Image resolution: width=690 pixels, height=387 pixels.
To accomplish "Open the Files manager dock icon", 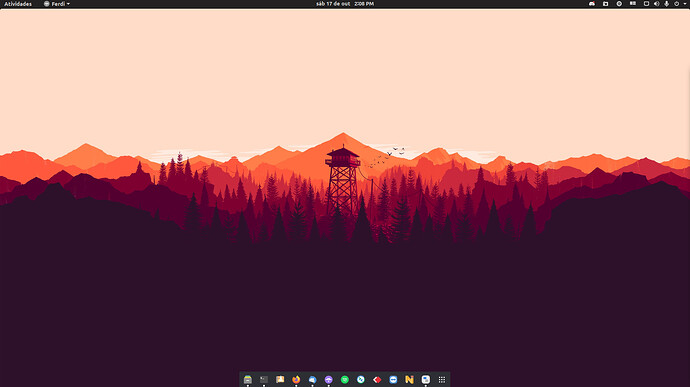I will [x=248, y=380].
